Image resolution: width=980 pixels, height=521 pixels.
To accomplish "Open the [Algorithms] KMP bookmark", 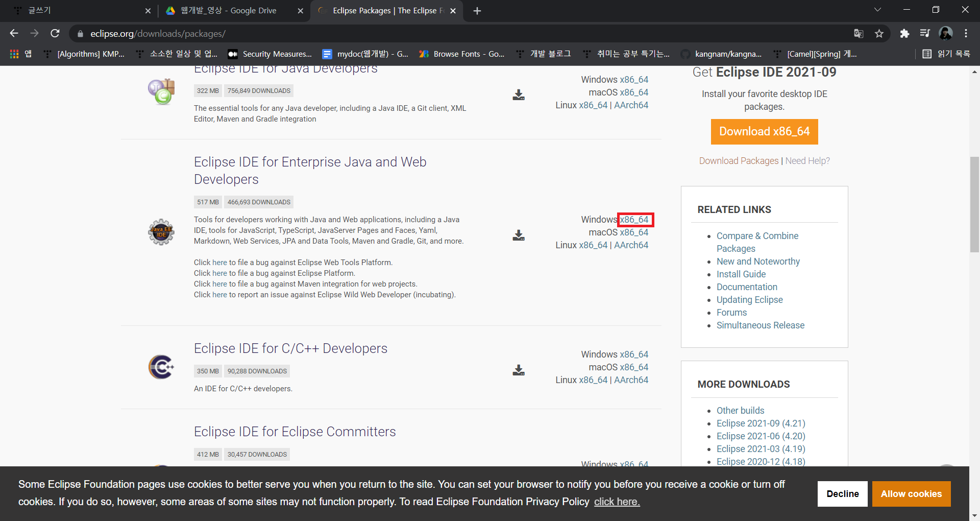I will tap(85, 54).
